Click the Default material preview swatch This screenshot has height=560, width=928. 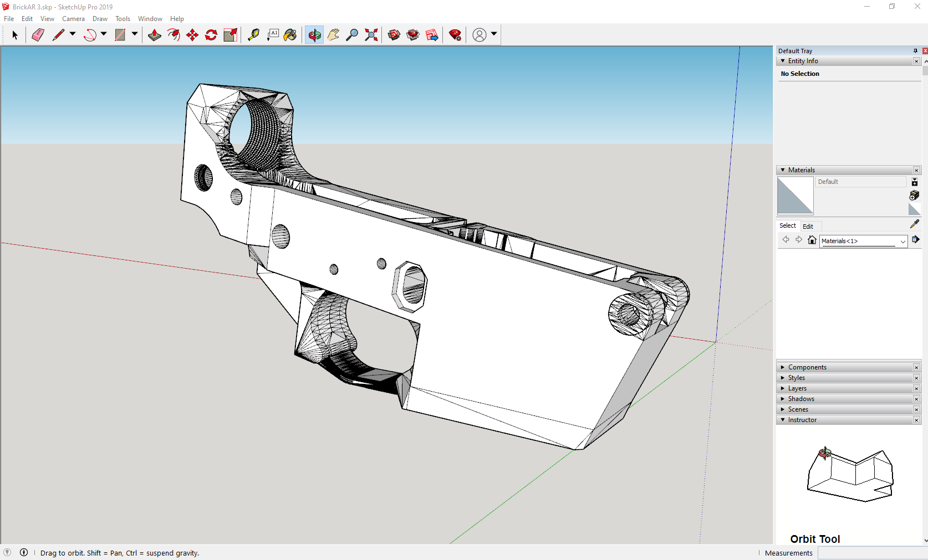(795, 196)
